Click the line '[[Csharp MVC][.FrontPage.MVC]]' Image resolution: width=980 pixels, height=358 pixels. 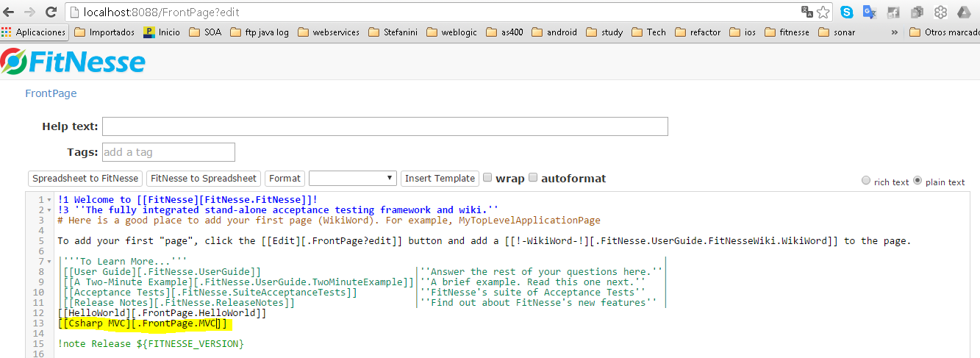click(143, 323)
